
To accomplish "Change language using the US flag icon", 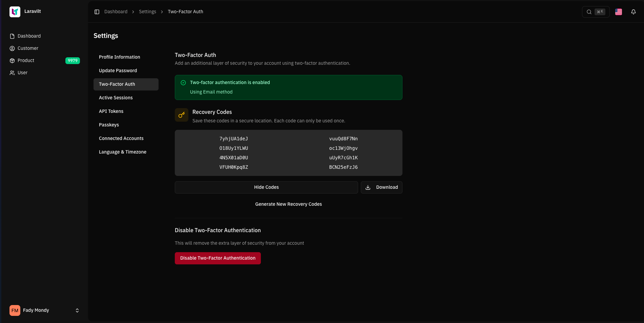I will pos(618,12).
